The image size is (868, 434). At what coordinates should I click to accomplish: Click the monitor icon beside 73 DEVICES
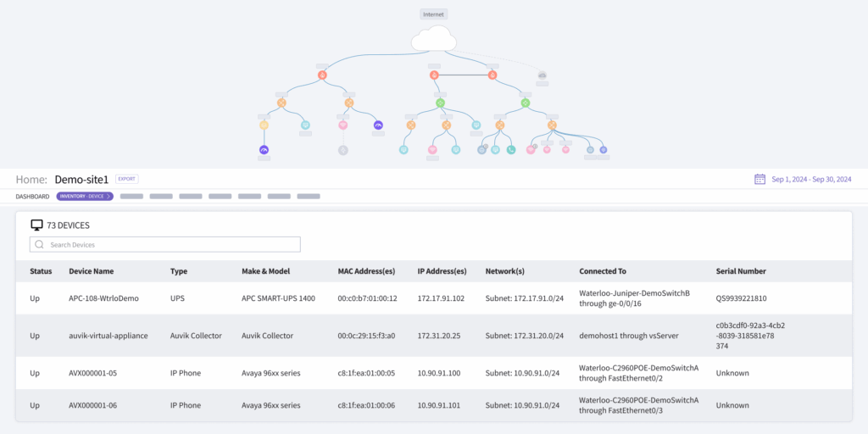(36, 225)
